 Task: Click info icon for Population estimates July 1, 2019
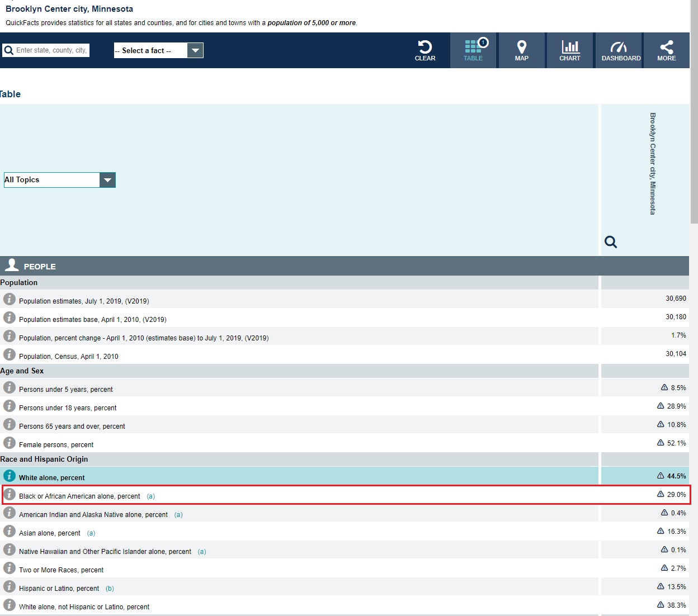tap(10, 299)
